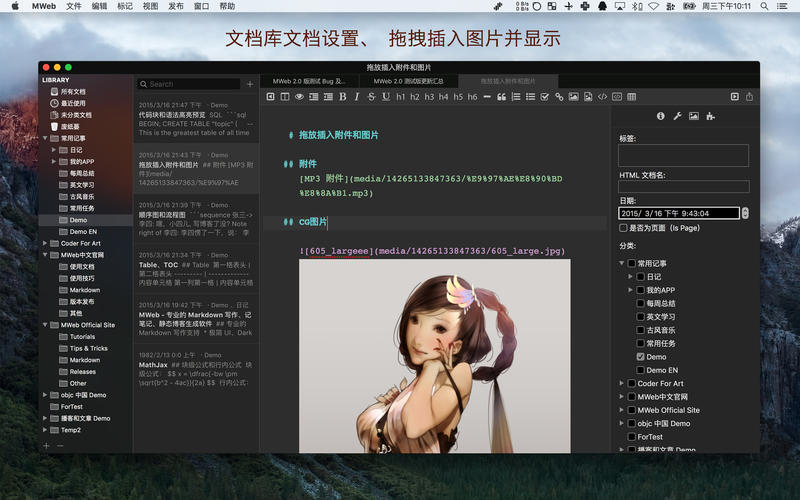Image resolution: width=800 pixels, height=500 pixels.
Task: Uncheck the Demo category checkbox
Action: tap(640, 357)
